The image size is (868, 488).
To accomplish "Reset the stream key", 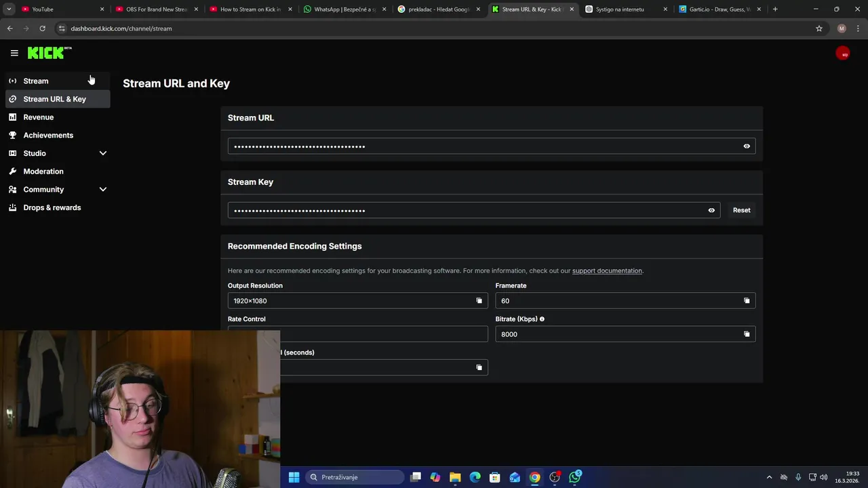I will coord(741,210).
